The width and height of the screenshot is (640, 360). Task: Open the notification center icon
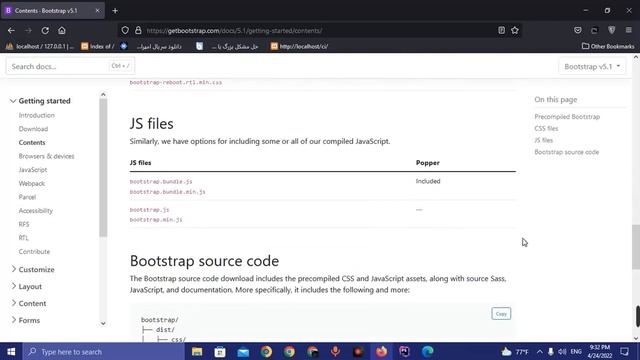(x=624, y=351)
